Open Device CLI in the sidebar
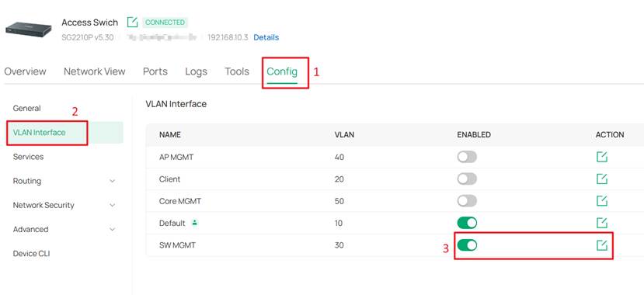This screenshot has height=295, width=644. point(31,254)
